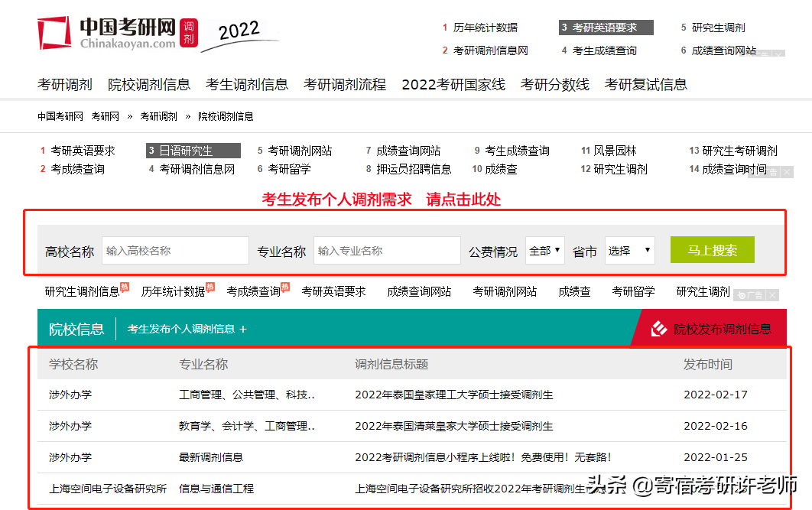Open the 院校调剂信息 navigation item

(x=149, y=84)
